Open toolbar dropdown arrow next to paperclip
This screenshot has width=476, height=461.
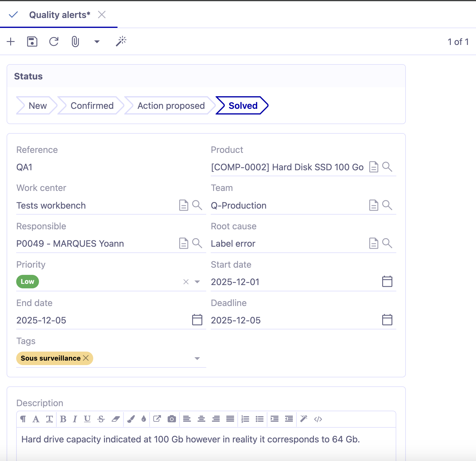[x=97, y=42]
